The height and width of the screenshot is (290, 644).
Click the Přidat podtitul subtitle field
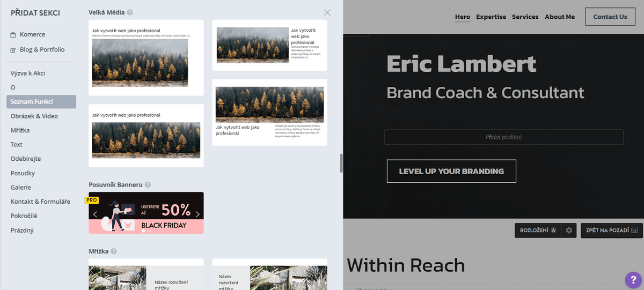[503, 137]
